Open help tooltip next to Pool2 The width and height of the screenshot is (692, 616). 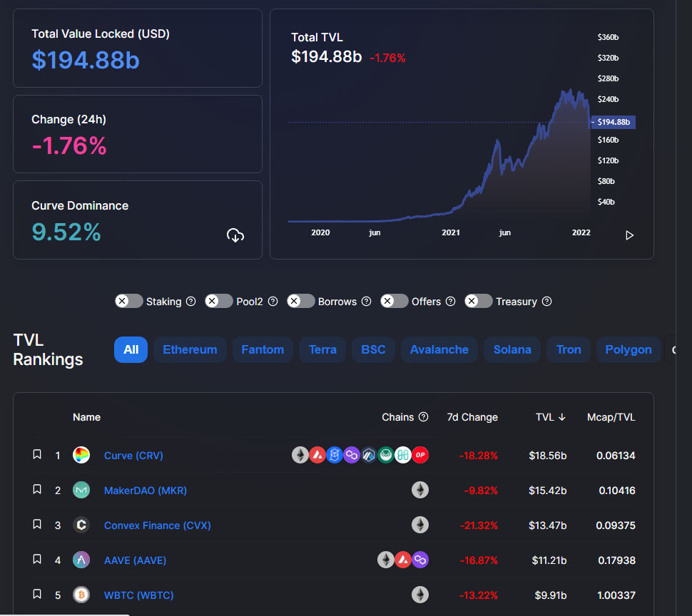tap(273, 301)
